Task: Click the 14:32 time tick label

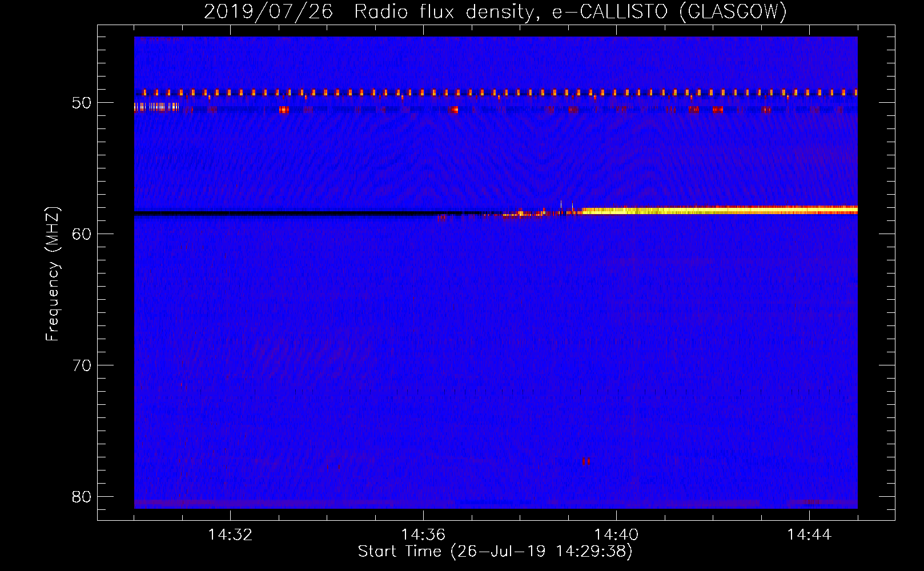Action: 230,535
